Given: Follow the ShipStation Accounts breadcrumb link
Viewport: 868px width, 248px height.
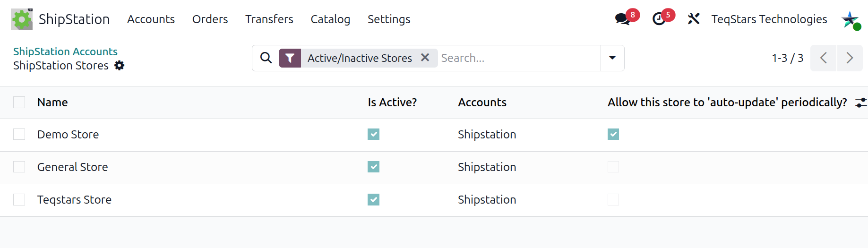Looking at the screenshot, I should [65, 51].
